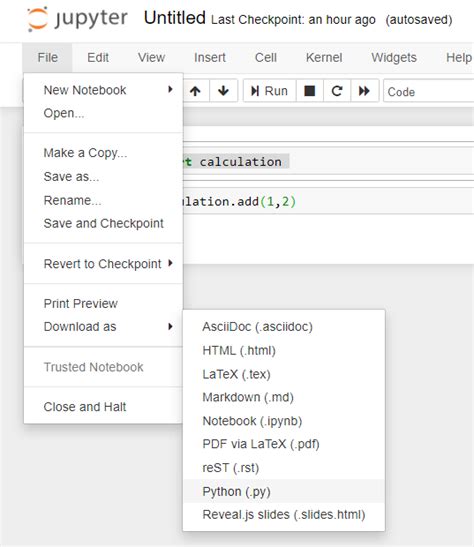Image resolution: width=474 pixels, height=547 pixels.
Task: Select PDF via LaTeX (.pdf) option
Action: pyautogui.click(x=284, y=444)
